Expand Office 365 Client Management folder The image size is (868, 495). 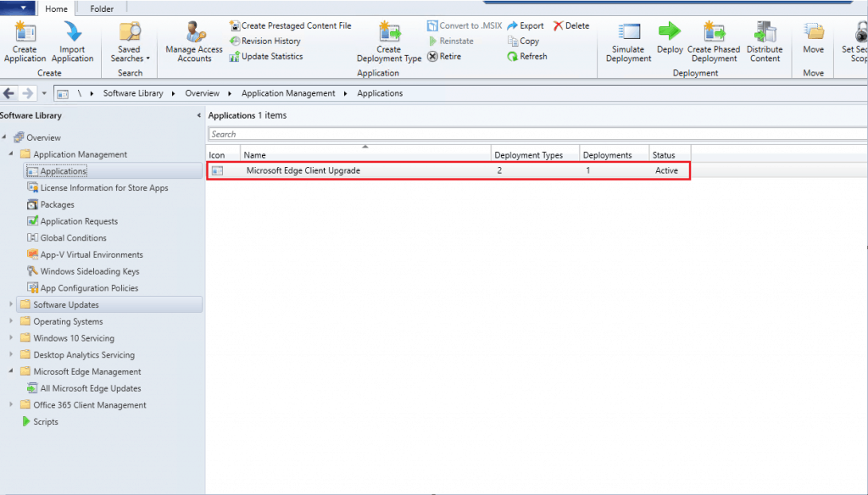pyautogui.click(x=10, y=404)
